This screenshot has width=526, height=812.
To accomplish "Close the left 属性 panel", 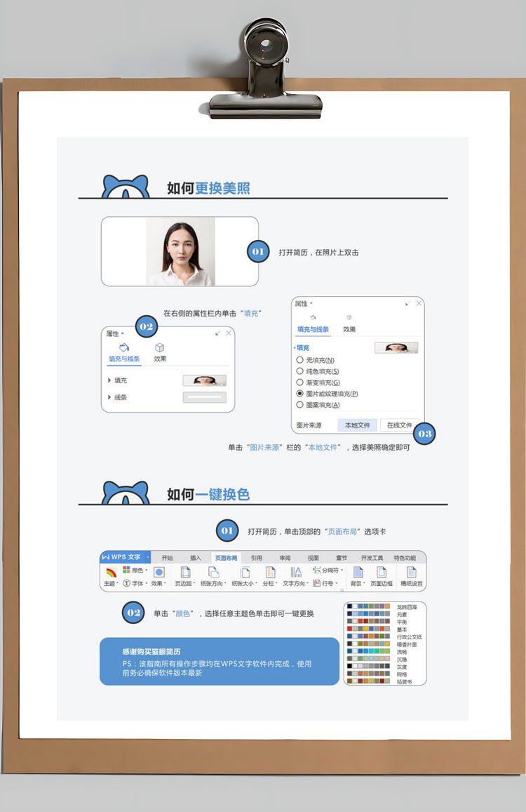I will (x=229, y=333).
